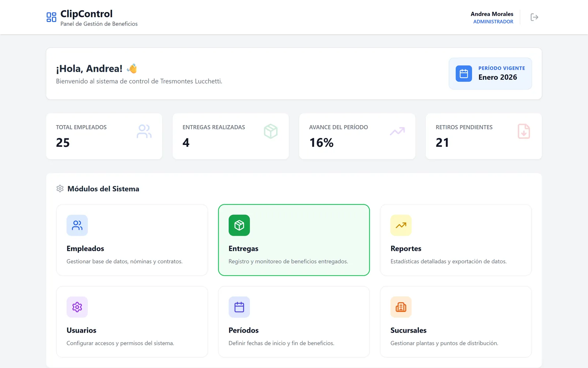
Task: Click the ADMINISTRADOR role label
Action: tap(493, 22)
